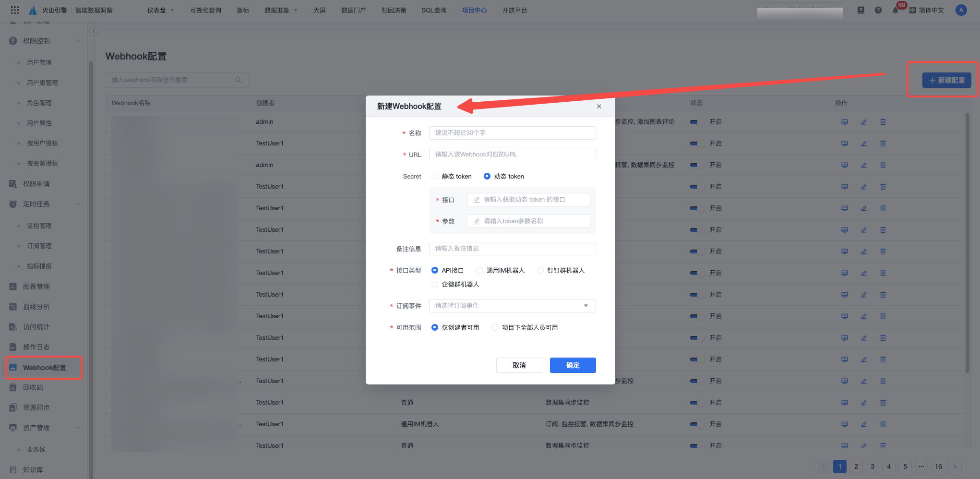Image resolution: width=980 pixels, height=479 pixels.
Task: Click the 确定 button in the dialog
Action: (x=573, y=365)
